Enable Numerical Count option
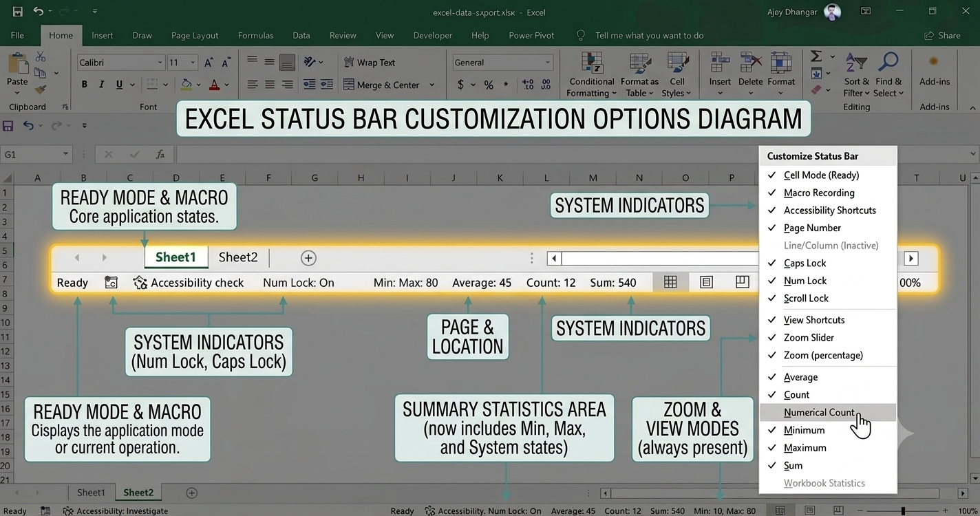The image size is (980, 516). [x=828, y=412]
